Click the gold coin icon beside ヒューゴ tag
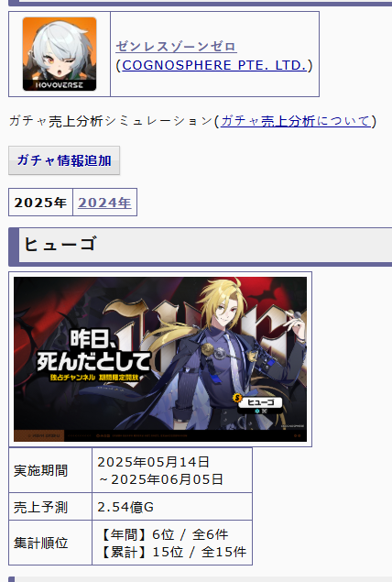Viewport: 392px width, 582px height. 237,399
